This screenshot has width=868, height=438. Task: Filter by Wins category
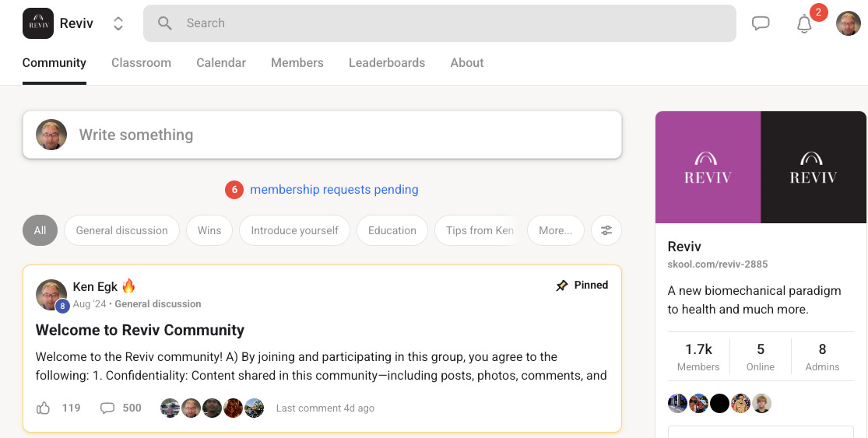click(x=209, y=230)
